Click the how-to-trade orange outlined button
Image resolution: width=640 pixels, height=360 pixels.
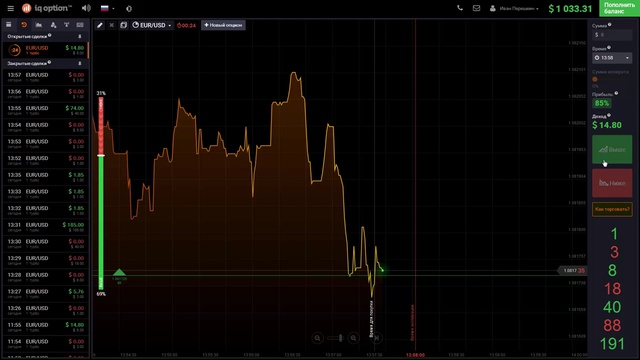point(612,209)
